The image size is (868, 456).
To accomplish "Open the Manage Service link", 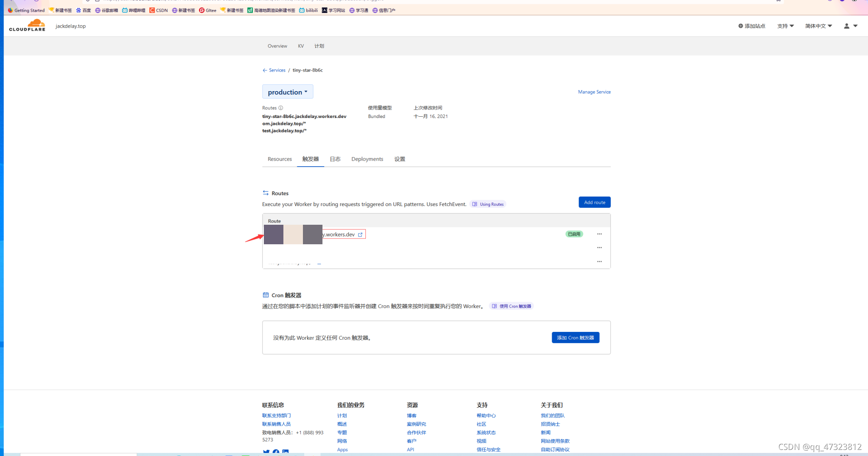I will 594,92.
